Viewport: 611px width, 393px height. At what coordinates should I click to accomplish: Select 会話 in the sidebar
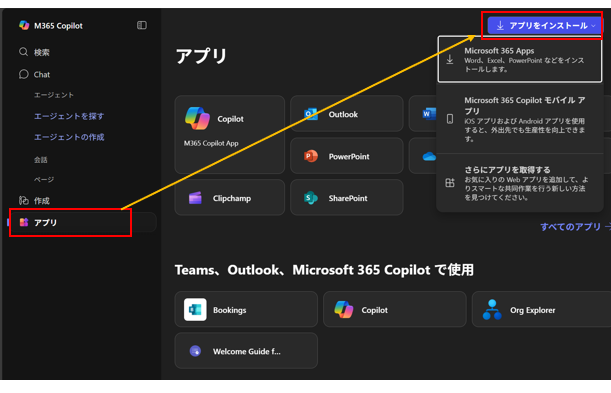(x=41, y=160)
